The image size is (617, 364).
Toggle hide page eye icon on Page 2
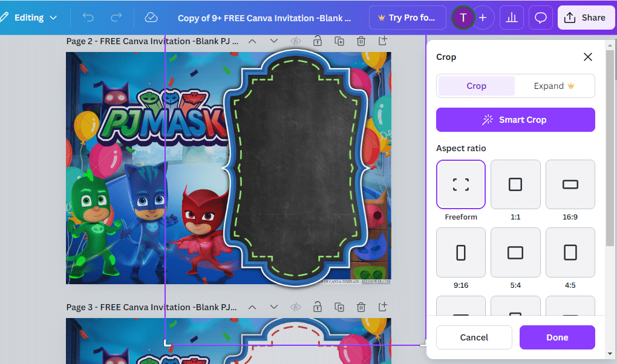[296, 41]
